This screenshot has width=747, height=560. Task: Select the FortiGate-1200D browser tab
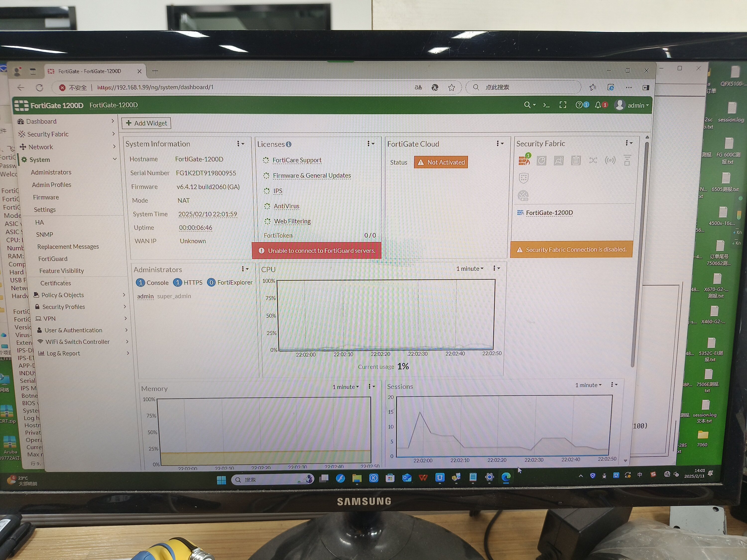click(95, 71)
